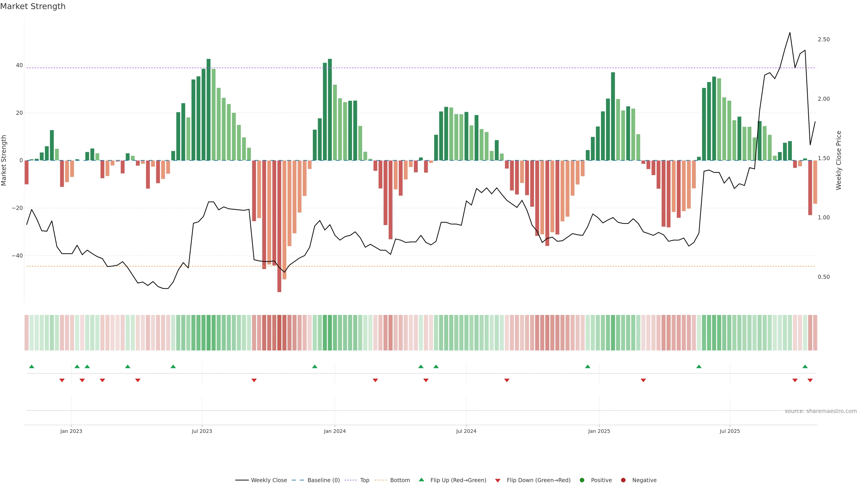Click the Market Strength chart title
The height and width of the screenshot is (488, 868).
tap(33, 6)
